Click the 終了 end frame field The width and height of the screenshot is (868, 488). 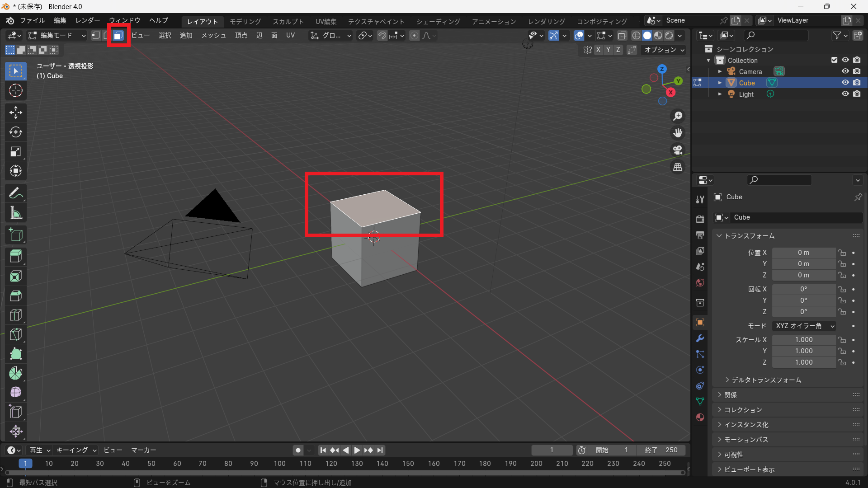coord(661,450)
